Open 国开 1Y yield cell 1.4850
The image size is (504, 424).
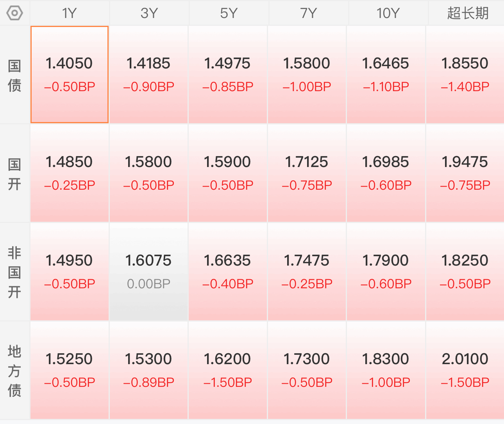[70, 173]
